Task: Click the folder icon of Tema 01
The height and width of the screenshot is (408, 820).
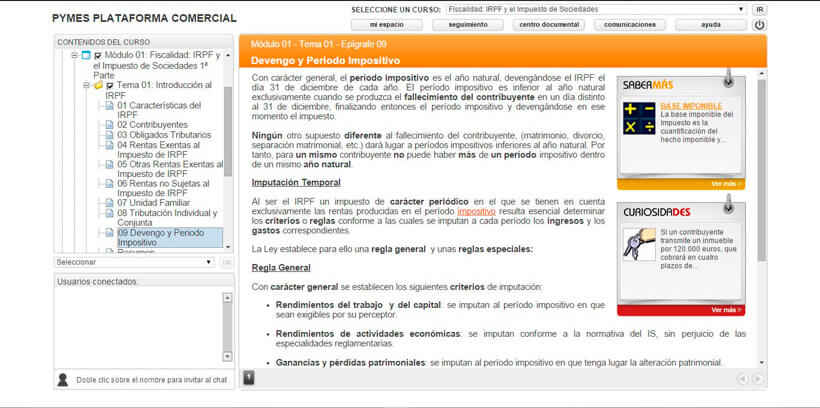Action: click(98, 85)
